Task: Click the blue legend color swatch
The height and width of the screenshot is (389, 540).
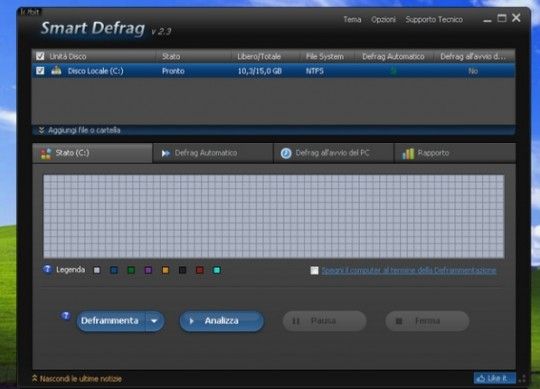Action: coord(114,270)
